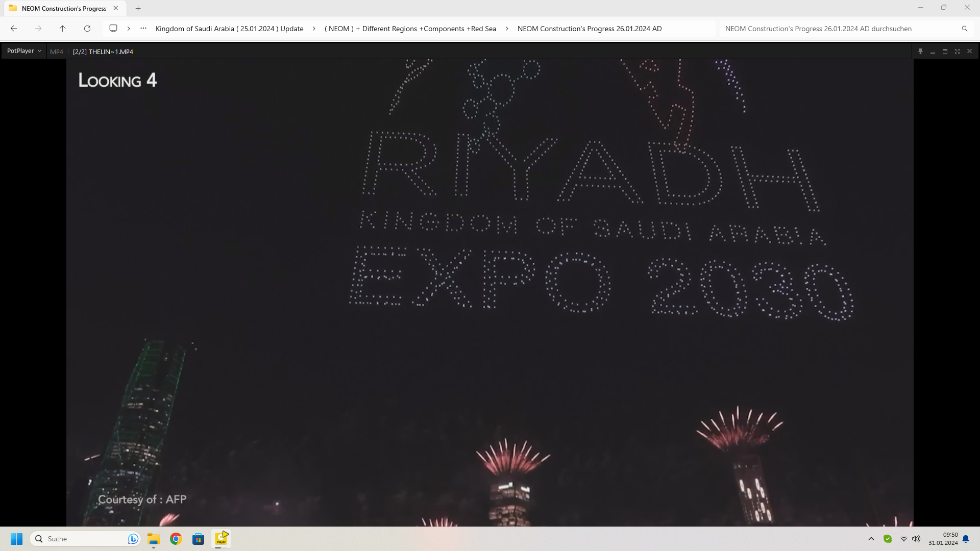Minimize the File Explorer window
Image resolution: width=980 pixels, height=551 pixels.
click(x=921, y=8)
